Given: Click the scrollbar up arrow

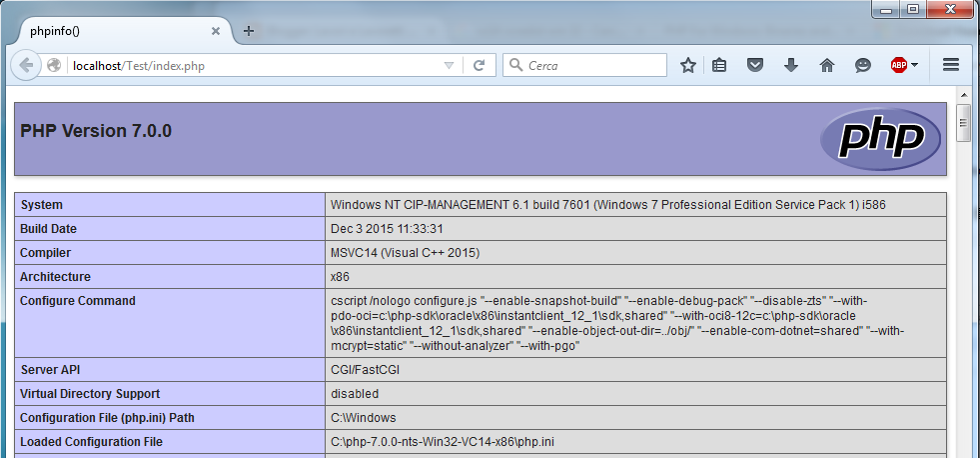Looking at the screenshot, I should (963, 94).
